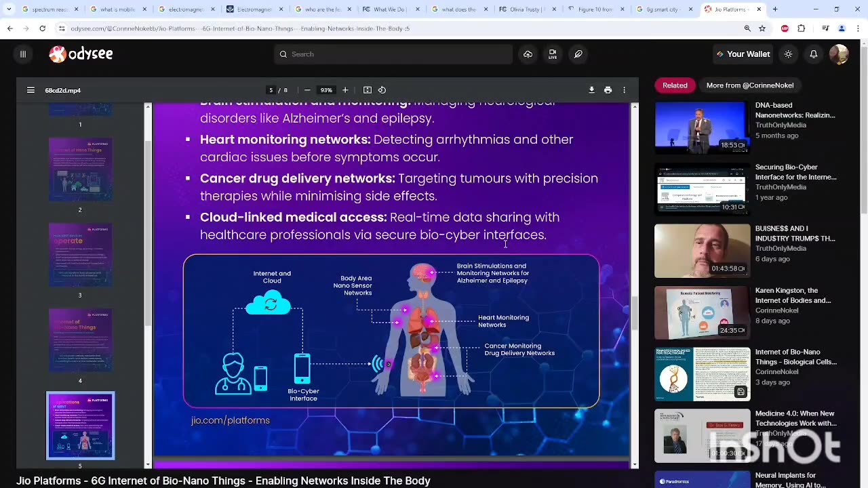Image resolution: width=868 pixels, height=488 pixels.
Task: Close the 'Jio Platforms' browser tab
Action: pos(759,9)
